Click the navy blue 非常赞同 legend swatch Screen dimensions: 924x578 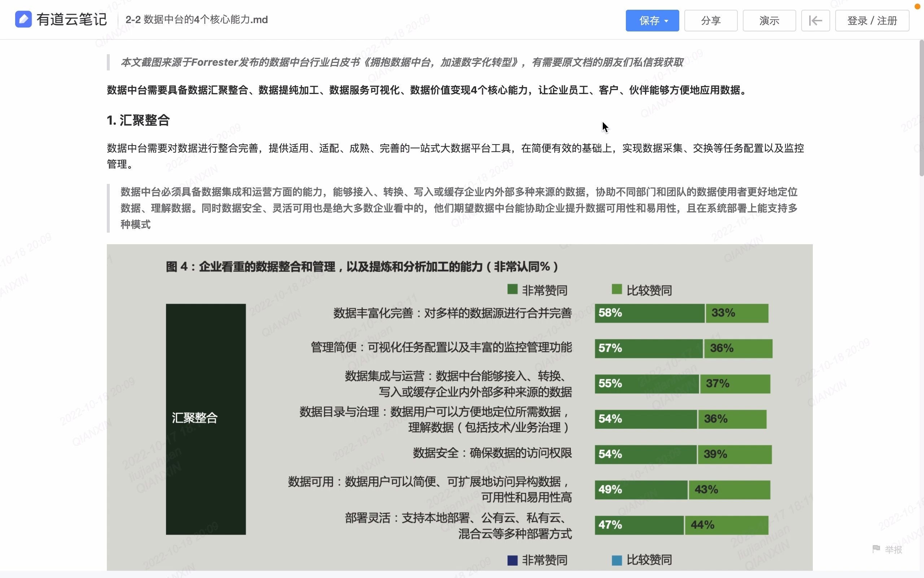pos(513,560)
